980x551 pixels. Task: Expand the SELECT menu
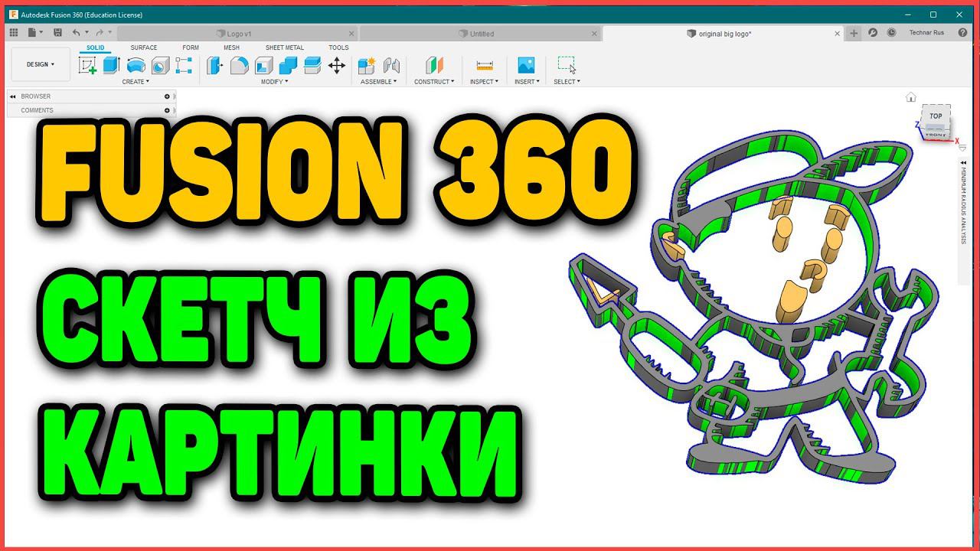click(x=567, y=81)
